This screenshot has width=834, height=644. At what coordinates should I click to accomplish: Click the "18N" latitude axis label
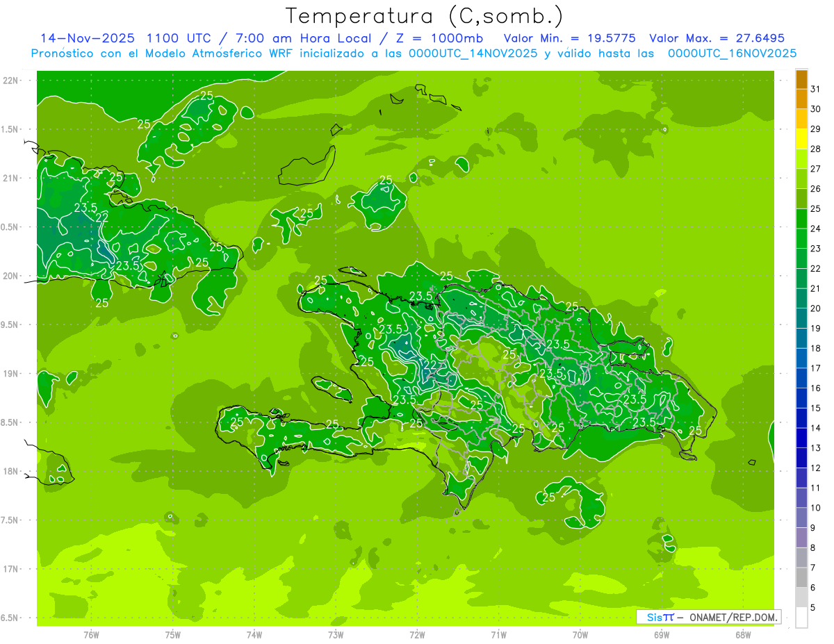point(10,472)
